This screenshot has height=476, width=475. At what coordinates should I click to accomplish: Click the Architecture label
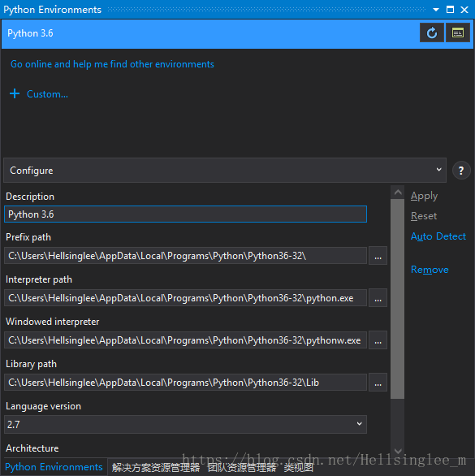tap(32, 448)
